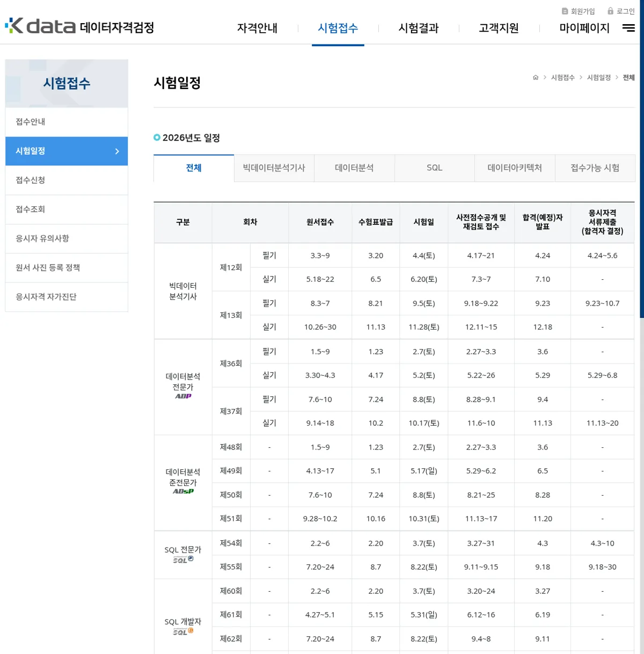Viewport: 644px width, 654px height.
Task: Switch to the 빅데이터분석기사 tab
Action: pyautogui.click(x=274, y=168)
